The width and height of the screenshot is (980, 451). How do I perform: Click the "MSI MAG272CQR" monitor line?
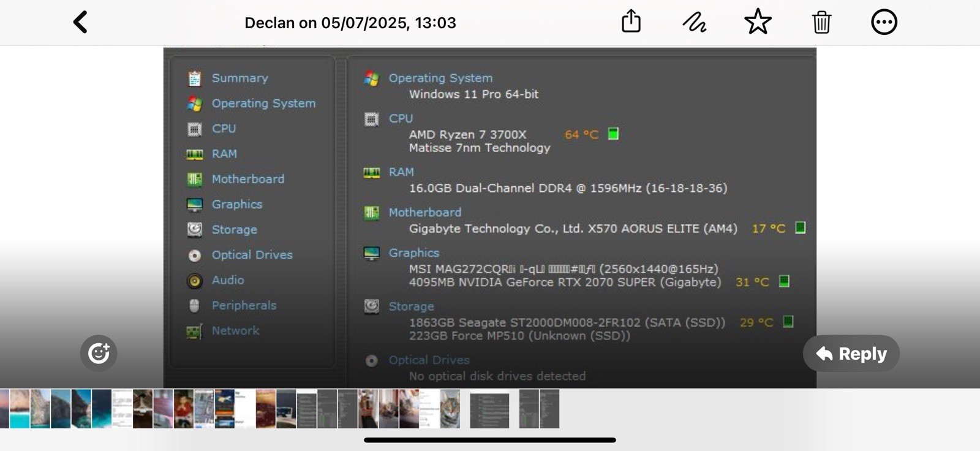pos(563,269)
